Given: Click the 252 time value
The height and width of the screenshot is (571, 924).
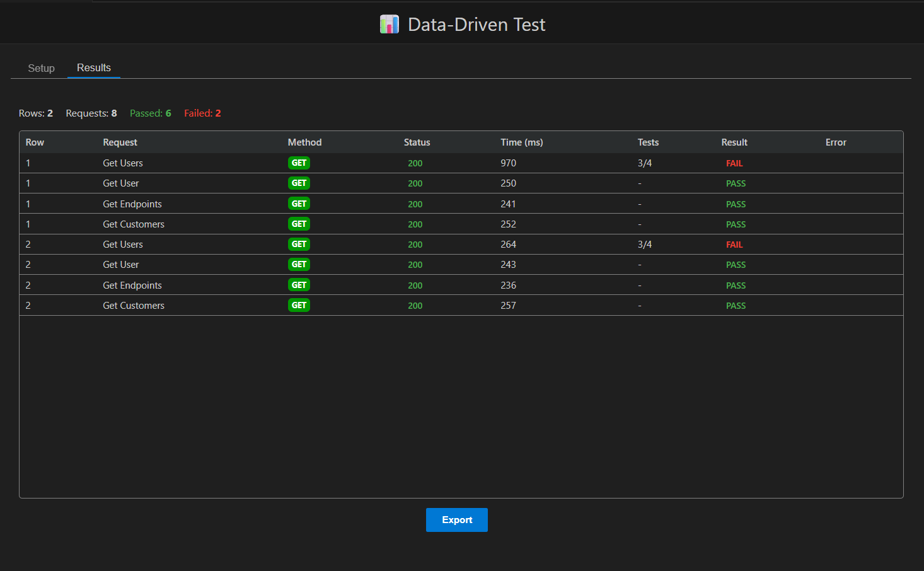Looking at the screenshot, I should [x=509, y=224].
